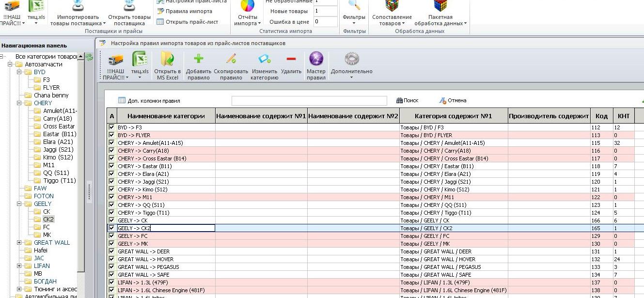
Task: Toggle checkbox for GREAT WALL -> HOVER row
Action: pyautogui.click(x=112, y=259)
